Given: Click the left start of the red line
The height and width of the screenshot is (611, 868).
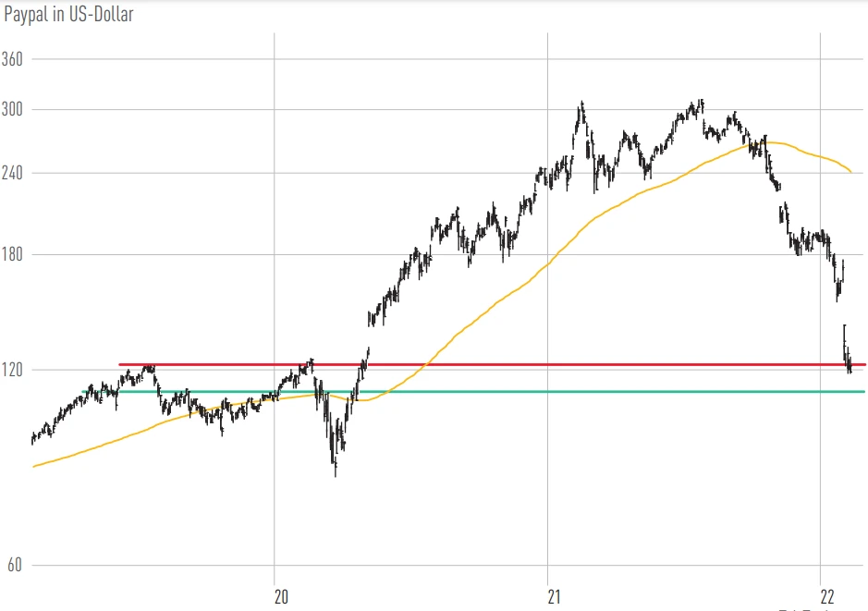Looking at the screenshot, I should [x=121, y=365].
